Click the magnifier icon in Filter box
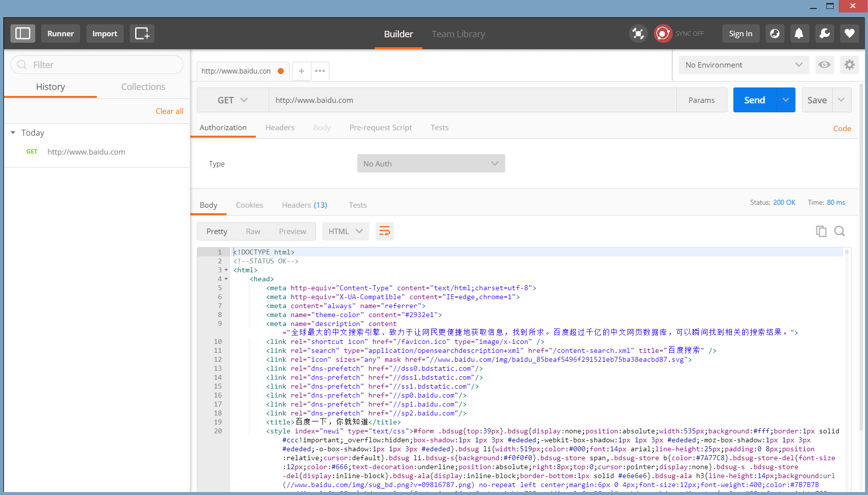 tap(22, 65)
